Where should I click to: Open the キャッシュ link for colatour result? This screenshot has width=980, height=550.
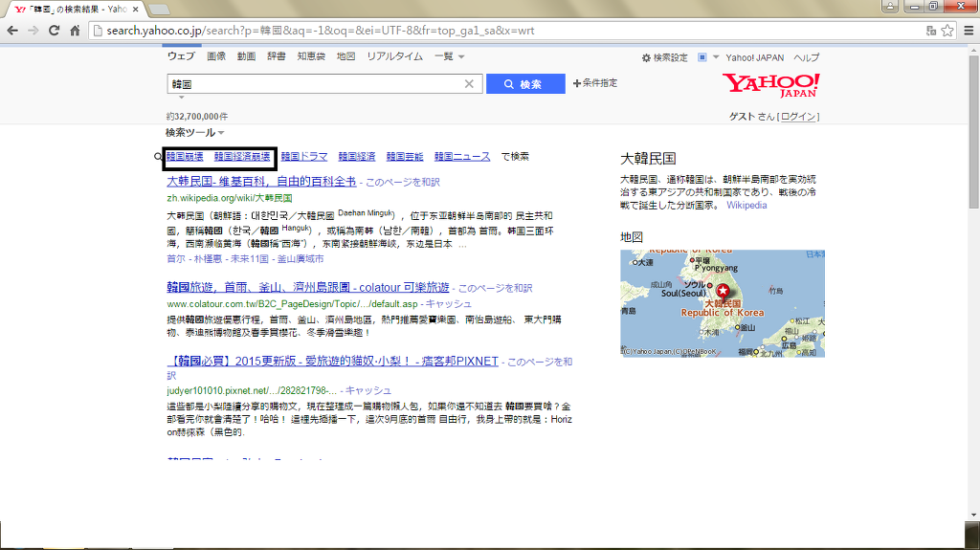coord(449,304)
